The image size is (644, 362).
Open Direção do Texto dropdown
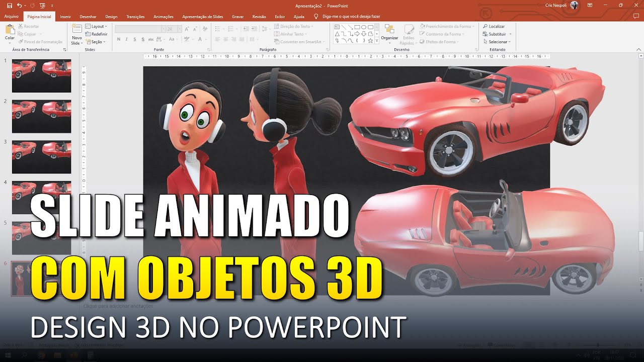point(294,26)
